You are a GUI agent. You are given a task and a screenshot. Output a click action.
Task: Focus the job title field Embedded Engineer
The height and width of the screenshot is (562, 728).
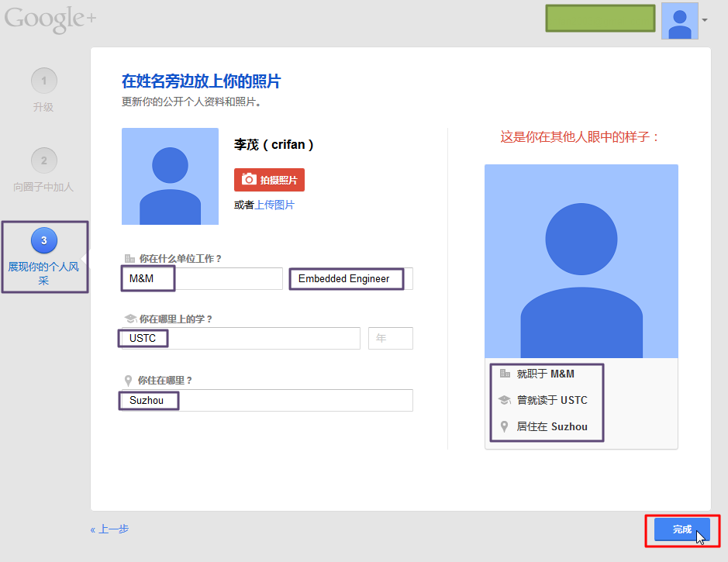point(351,278)
